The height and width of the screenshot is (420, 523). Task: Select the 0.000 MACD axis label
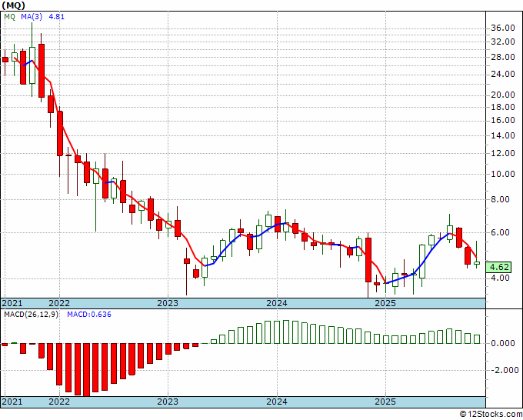tap(503, 343)
